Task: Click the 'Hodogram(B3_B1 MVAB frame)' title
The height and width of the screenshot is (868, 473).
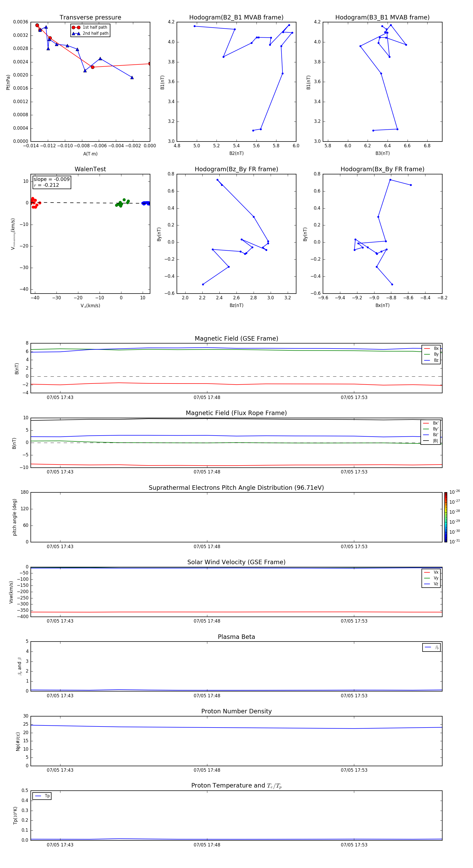Action: (382, 18)
